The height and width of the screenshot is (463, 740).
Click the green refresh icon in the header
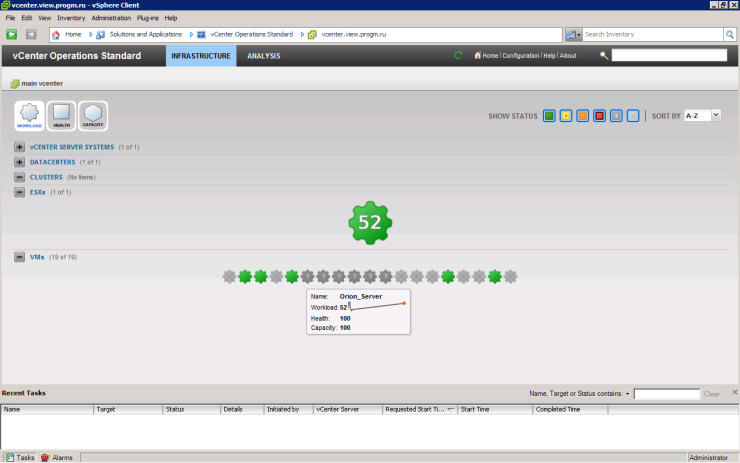[458, 55]
